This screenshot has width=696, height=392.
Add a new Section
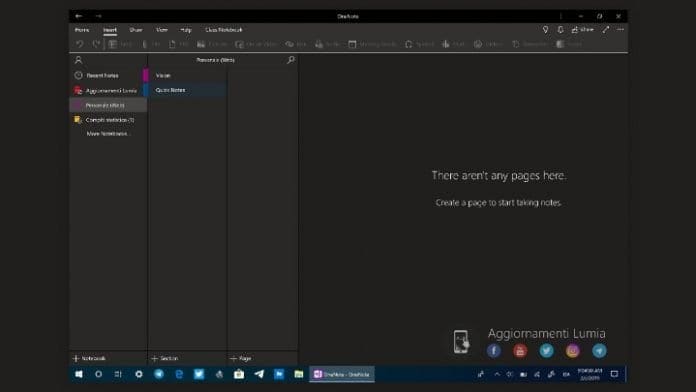165,358
